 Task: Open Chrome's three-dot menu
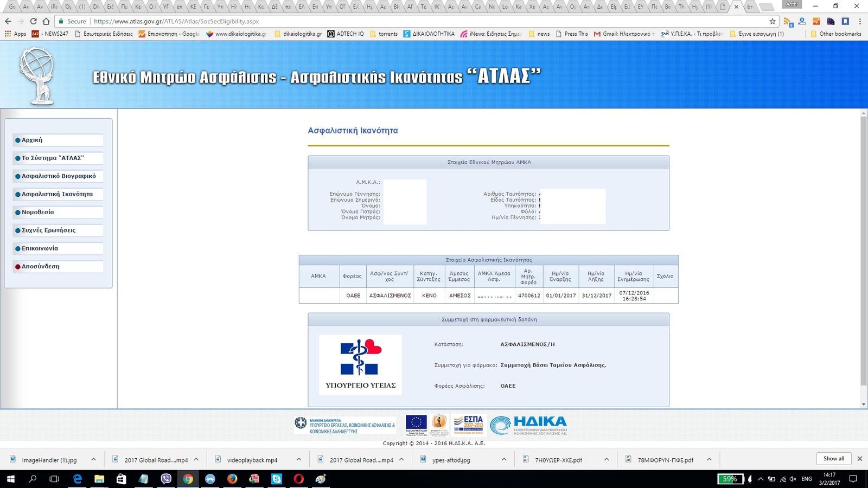point(859,21)
